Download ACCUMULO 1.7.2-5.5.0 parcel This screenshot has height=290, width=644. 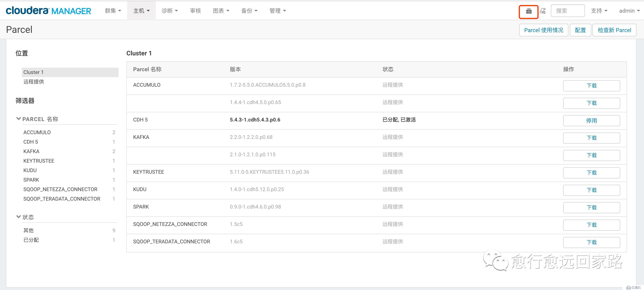coord(591,86)
